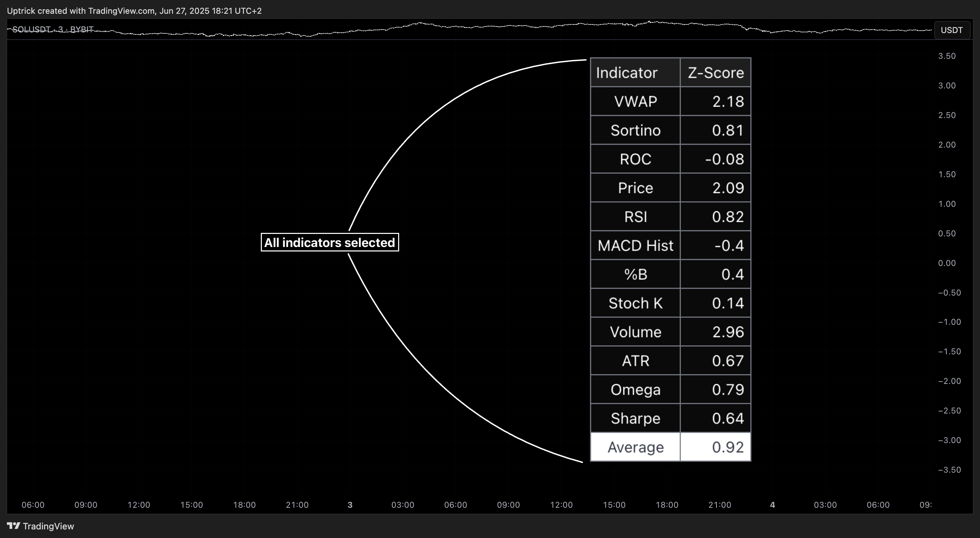This screenshot has width=980, height=538.
Task: Click the MACD Hist value -0.4
Action: click(x=716, y=246)
